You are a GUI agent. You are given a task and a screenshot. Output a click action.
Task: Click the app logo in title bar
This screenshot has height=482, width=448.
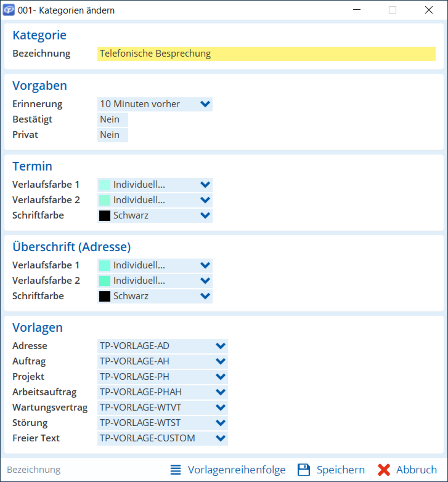9,10
